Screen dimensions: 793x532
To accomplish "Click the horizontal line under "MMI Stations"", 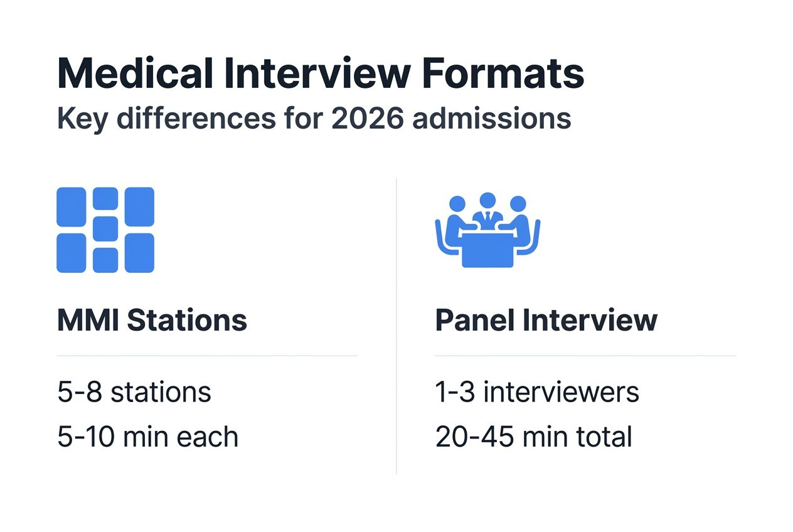I will pyautogui.click(x=207, y=356).
